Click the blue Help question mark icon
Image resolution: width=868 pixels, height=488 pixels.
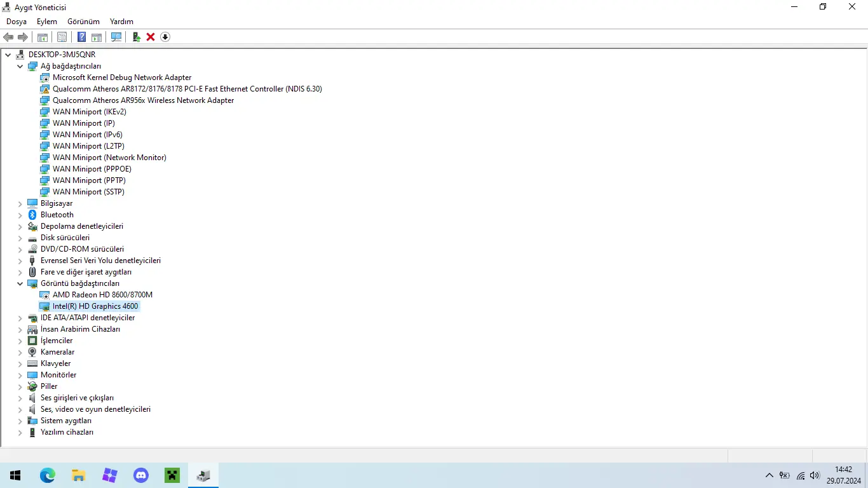(x=82, y=37)
